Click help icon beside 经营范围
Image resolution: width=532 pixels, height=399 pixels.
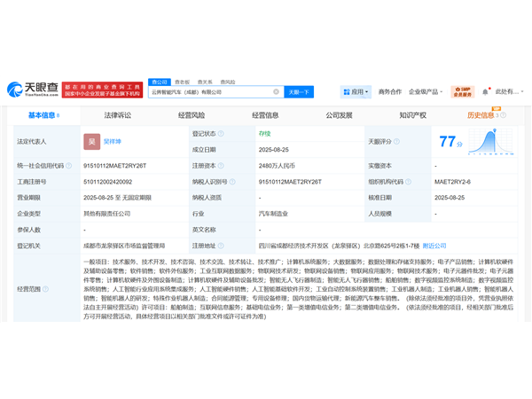[x=45, y=289]
